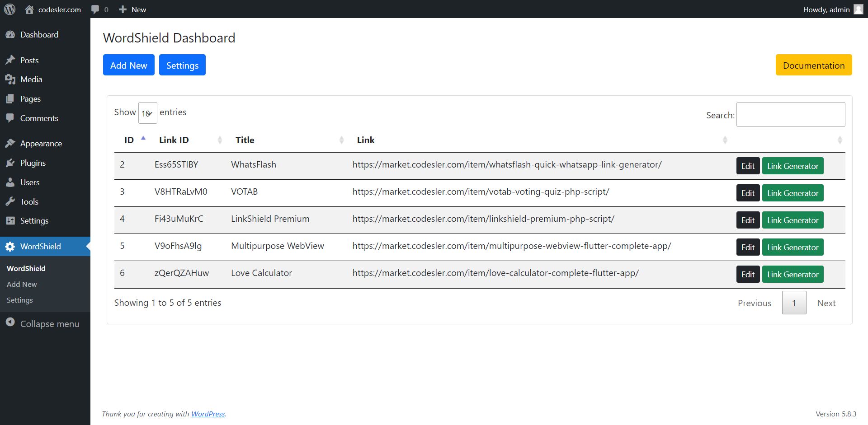This screenshot has width=868, height=425.
Task: Open the New item in admin bar
Action: (x=133, y=9)
